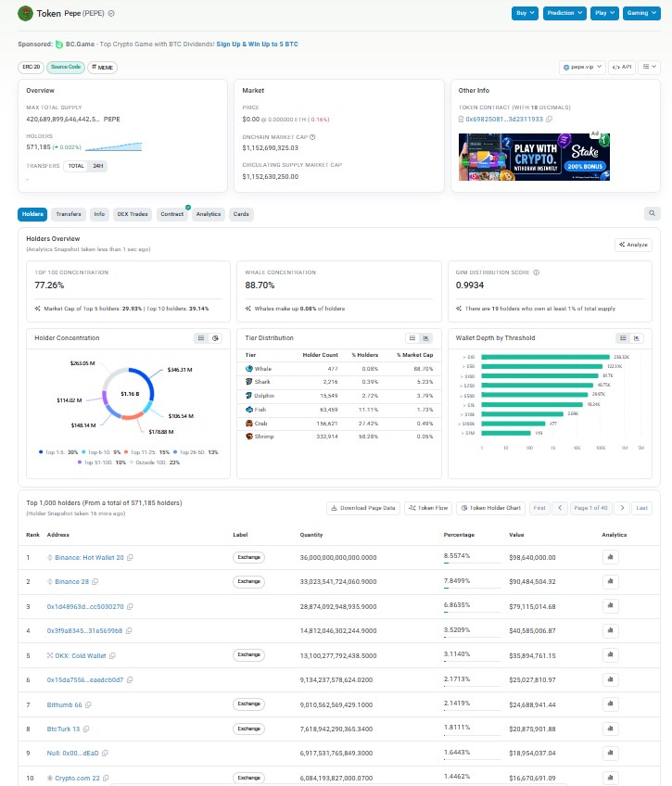Open analytics for OKX: Cold Wallet

point(611,654)
